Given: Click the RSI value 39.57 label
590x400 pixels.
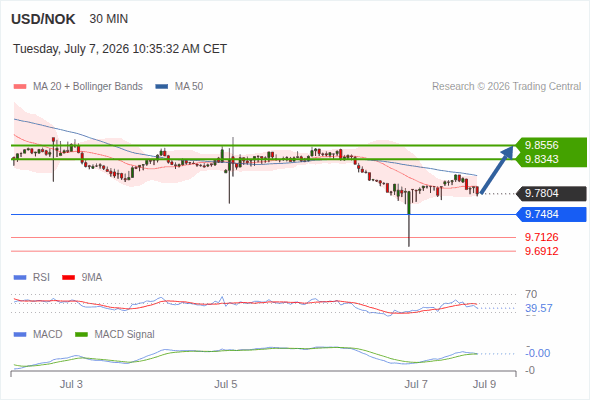Looking at the screenshot, I should coord(539,309).
